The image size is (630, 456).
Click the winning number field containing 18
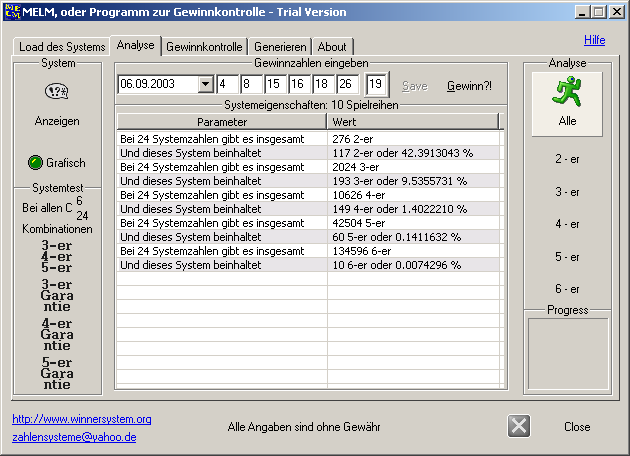pyautogui.click(x=323, y=84)
